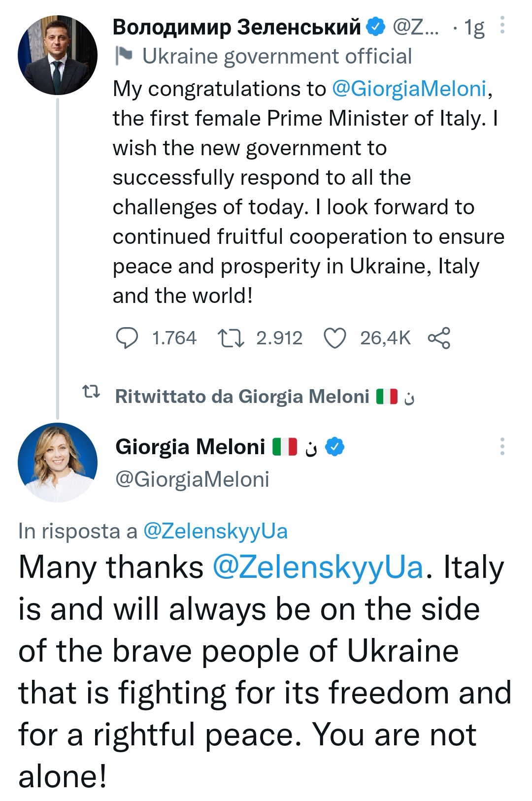Click the @GiorgiaMeloni handle under Meloni's name

click(192, 479)
